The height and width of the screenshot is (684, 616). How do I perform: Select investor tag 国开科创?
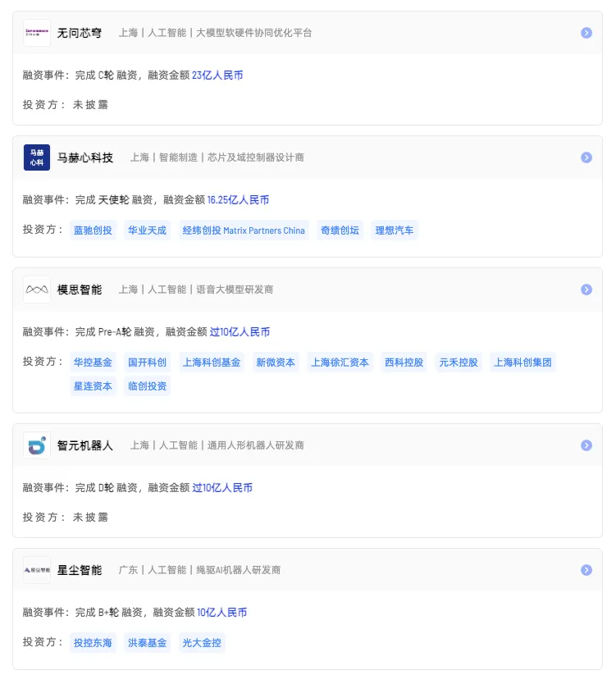click(148, 362)
